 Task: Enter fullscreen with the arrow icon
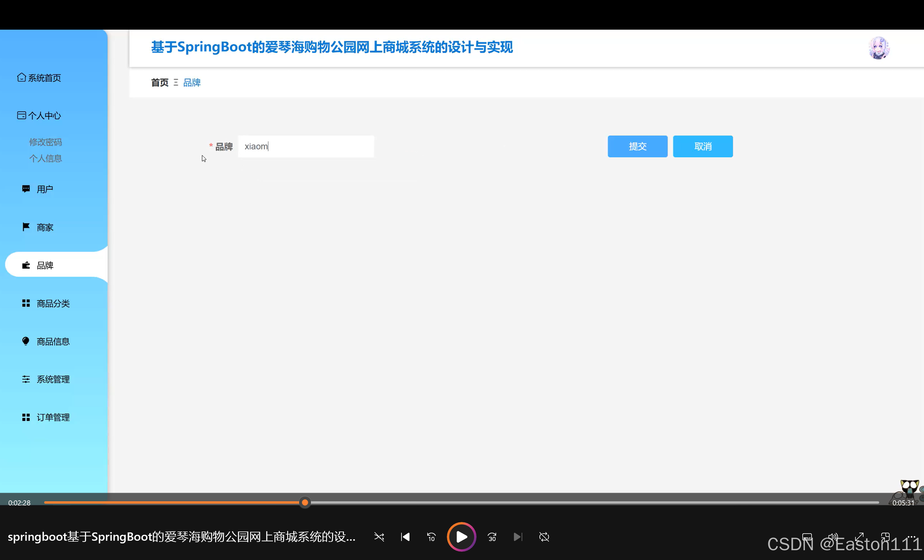(x=859, y=537)
